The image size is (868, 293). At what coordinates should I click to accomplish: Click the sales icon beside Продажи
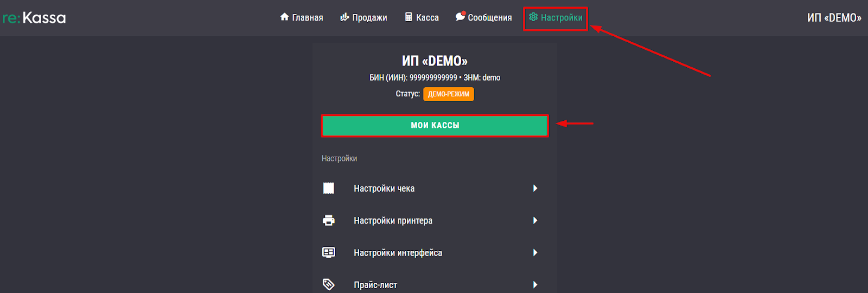(344, 17)
